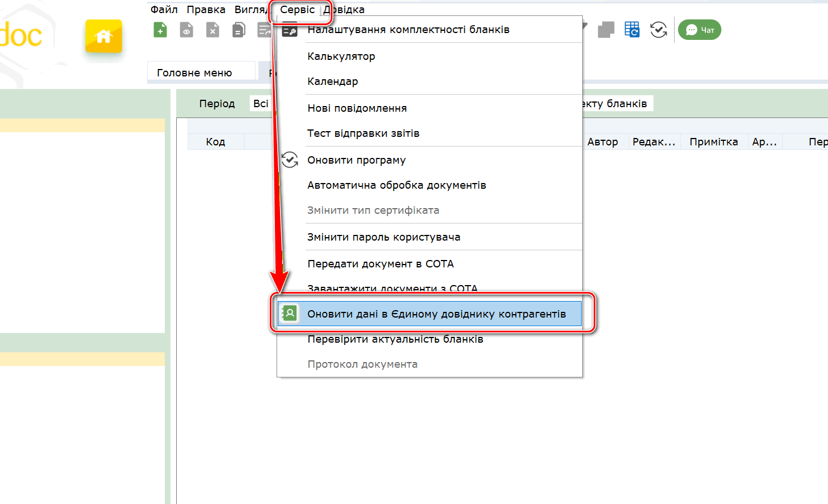This screenshot has width=828, height=504.
Task: Click the copy document toolbar icon
Action: 239,30
